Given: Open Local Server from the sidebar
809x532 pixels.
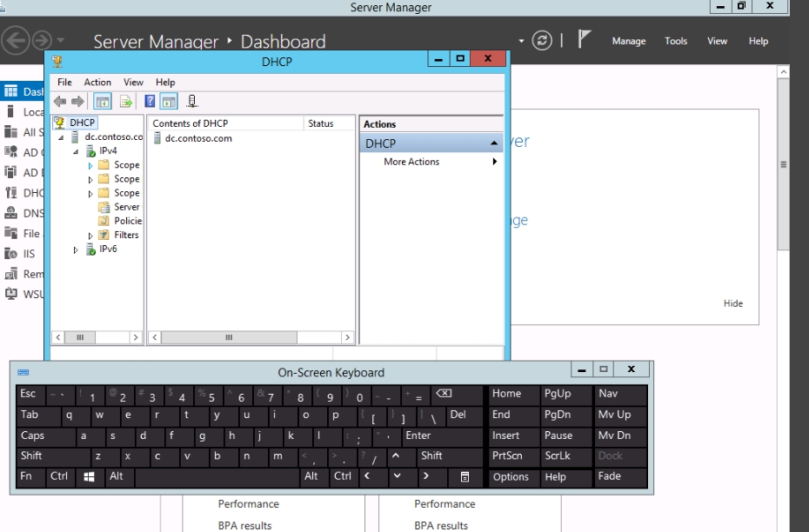Looking at the screenshot, I should pos(23,112).
